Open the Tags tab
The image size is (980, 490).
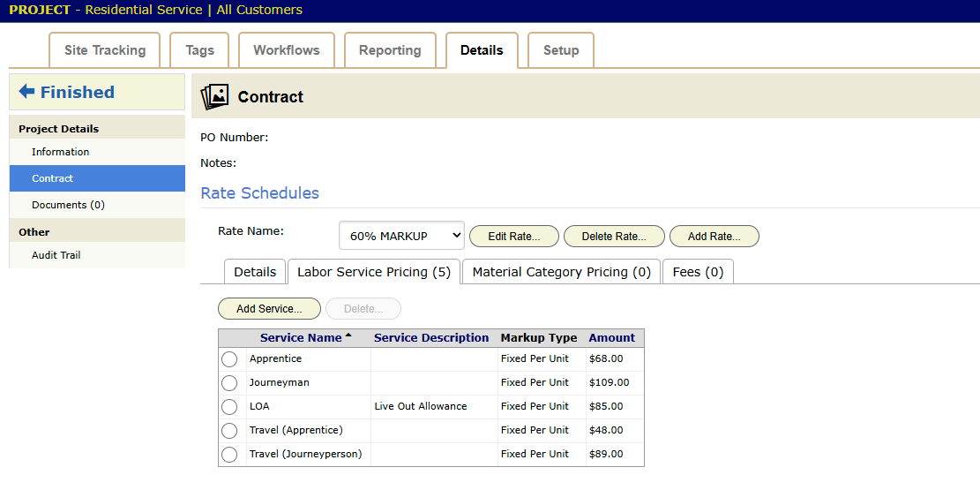pyautogui.click(x=199, y=50)
